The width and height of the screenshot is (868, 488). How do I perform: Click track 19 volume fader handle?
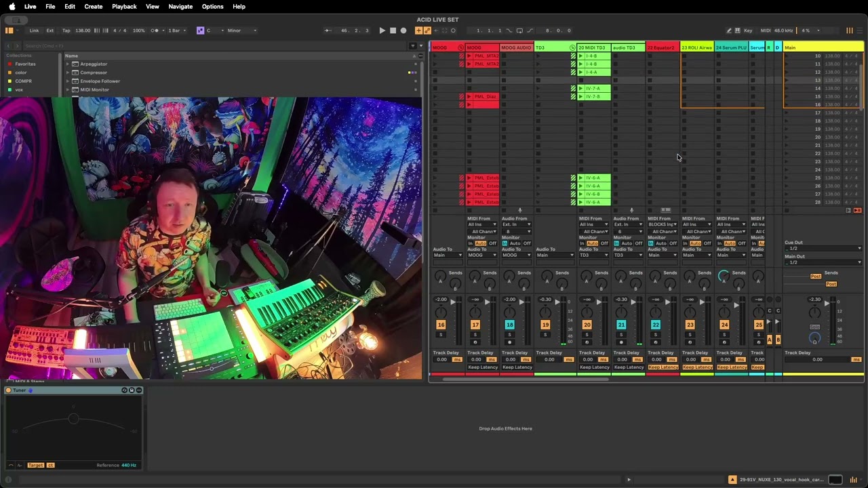(557, 302)
